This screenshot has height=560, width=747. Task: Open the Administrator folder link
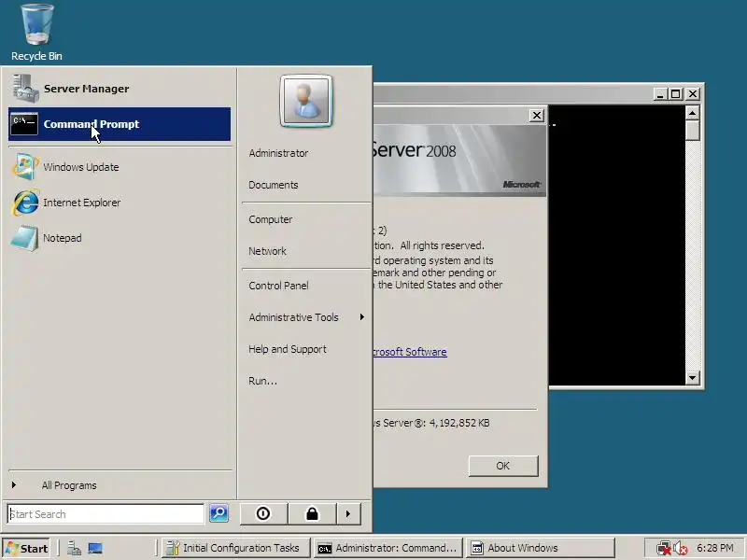click(278, 153)
